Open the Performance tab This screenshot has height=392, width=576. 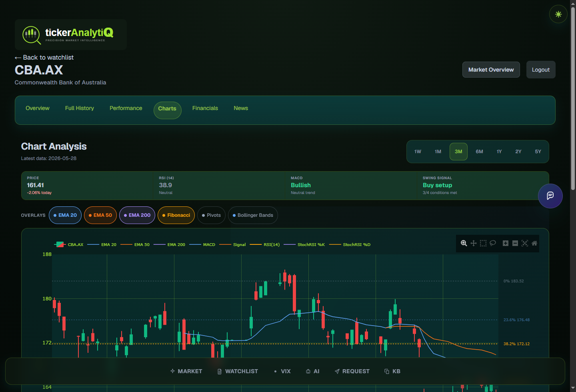pos(126,108)
